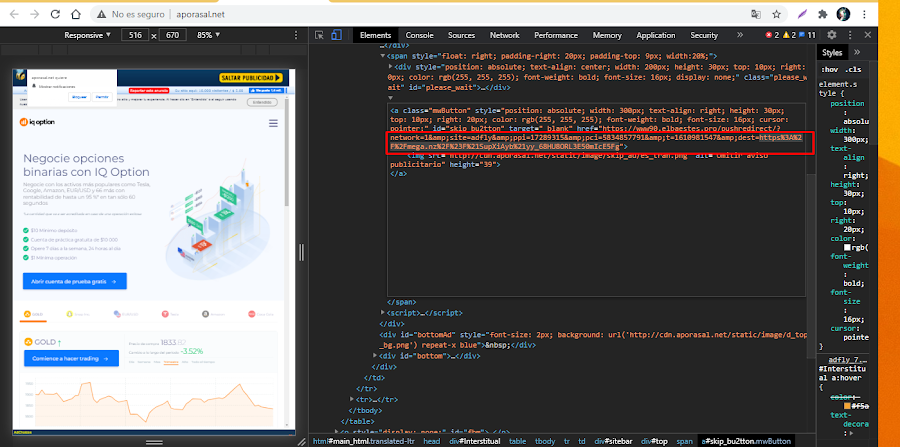
Task: Click the red error count badge
Action: [x=772, y=35]
